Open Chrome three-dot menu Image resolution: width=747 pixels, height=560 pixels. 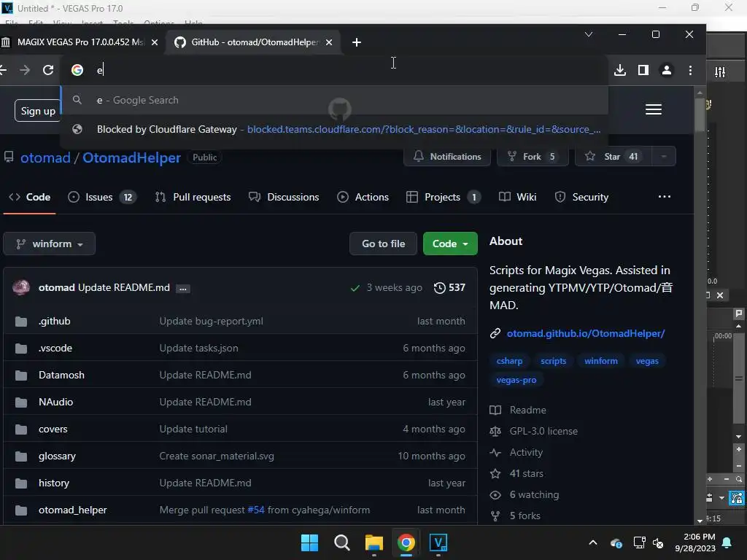click(690, 71)
